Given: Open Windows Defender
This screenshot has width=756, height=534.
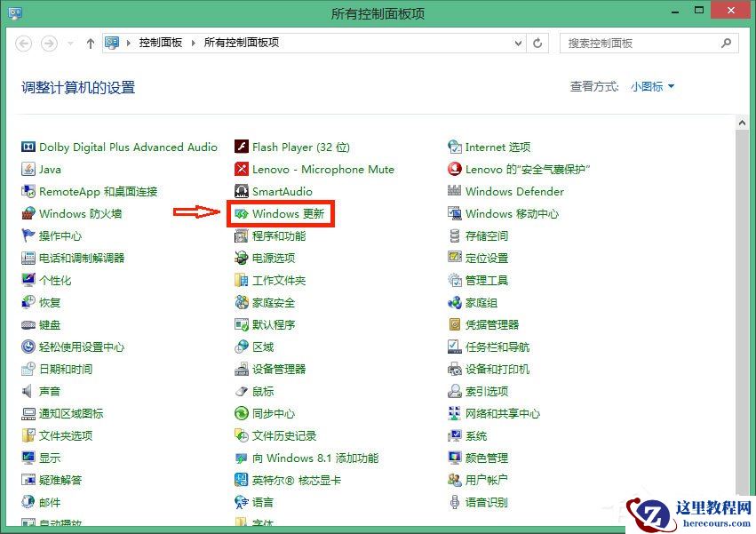Looking at the screenshot, I should click(516, 191).
